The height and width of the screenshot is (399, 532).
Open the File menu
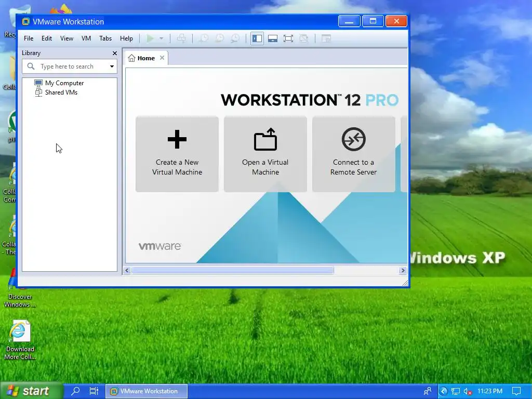coord(29,38)
